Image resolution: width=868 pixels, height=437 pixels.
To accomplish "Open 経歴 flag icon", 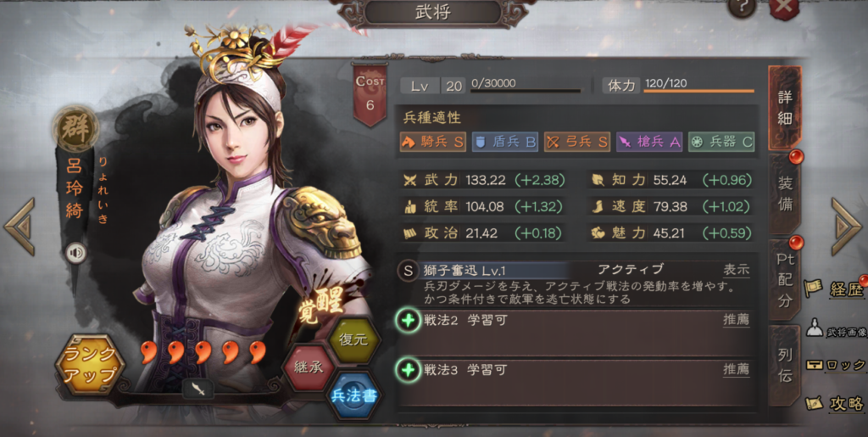I will point(813,288).
